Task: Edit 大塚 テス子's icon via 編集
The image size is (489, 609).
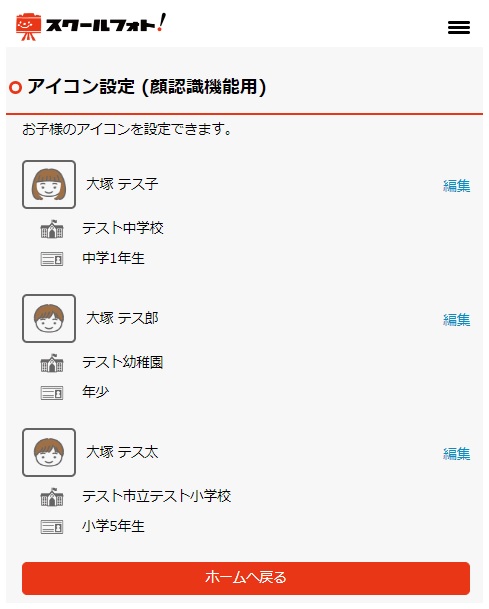Action: point(456,186)
